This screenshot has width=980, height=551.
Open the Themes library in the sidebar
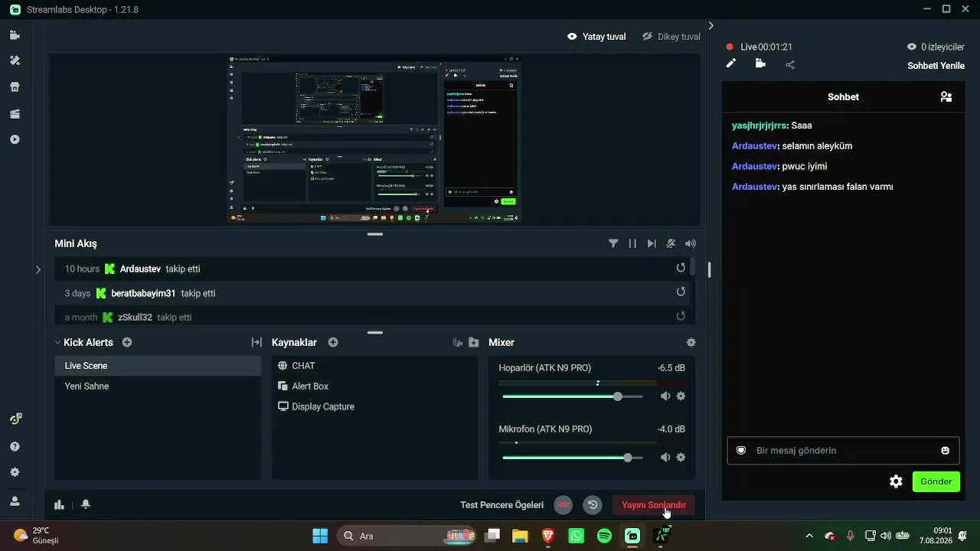(15, 60)
